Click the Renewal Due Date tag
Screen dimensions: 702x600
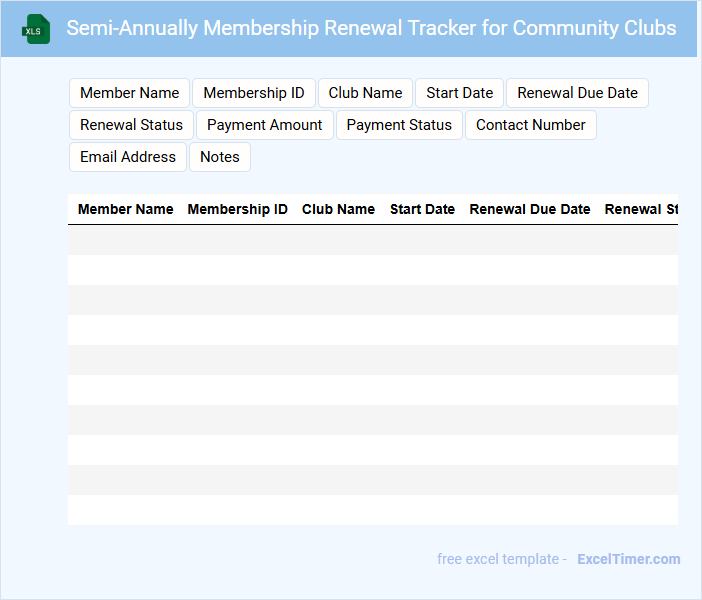coord(577,93)
